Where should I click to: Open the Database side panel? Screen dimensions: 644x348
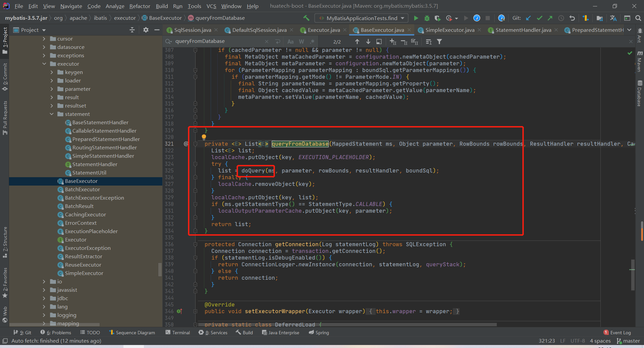pyautogui.click(x=640, y=94)
